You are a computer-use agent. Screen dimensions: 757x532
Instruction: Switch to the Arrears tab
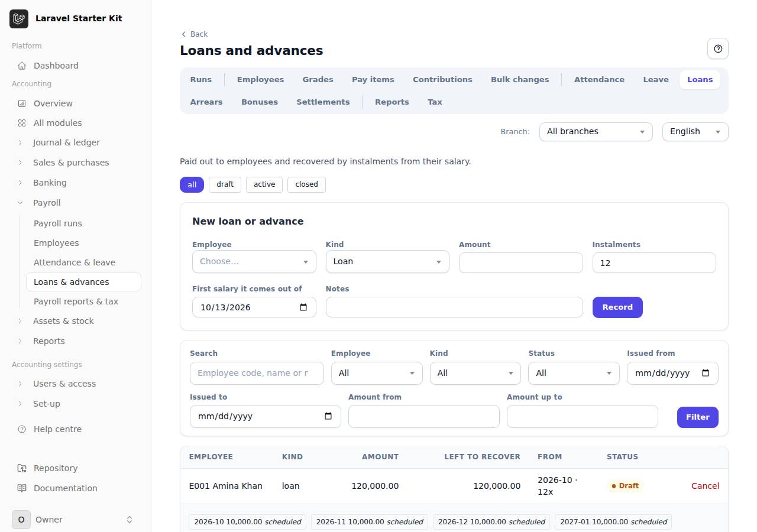tap(206, 102)
